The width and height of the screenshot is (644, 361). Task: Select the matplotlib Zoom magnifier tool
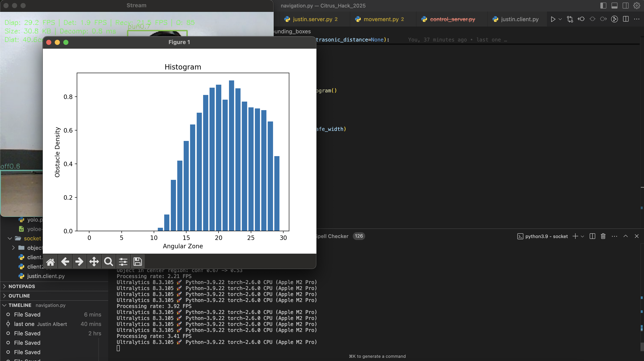pyautogui.click(x=108, y=262)
